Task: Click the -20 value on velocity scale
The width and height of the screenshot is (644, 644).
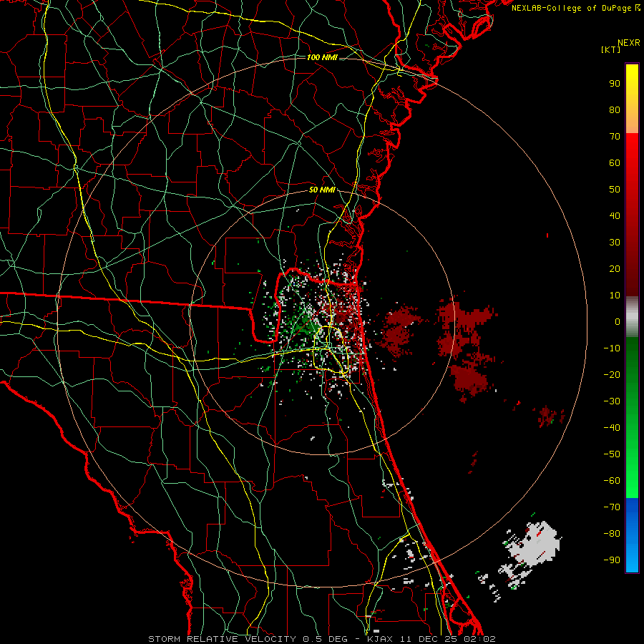Action: click(x=612, y=374)
